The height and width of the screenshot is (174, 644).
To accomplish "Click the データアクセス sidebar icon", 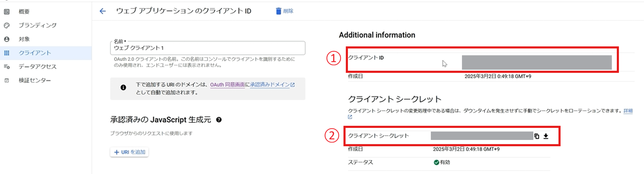I will (x=7, y=67).
